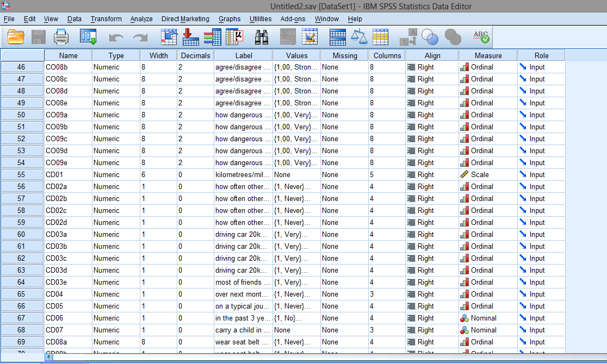Click label 'kilometrees/mil...' cell
This screenshot has height=364, width=607.
(244, 174)
